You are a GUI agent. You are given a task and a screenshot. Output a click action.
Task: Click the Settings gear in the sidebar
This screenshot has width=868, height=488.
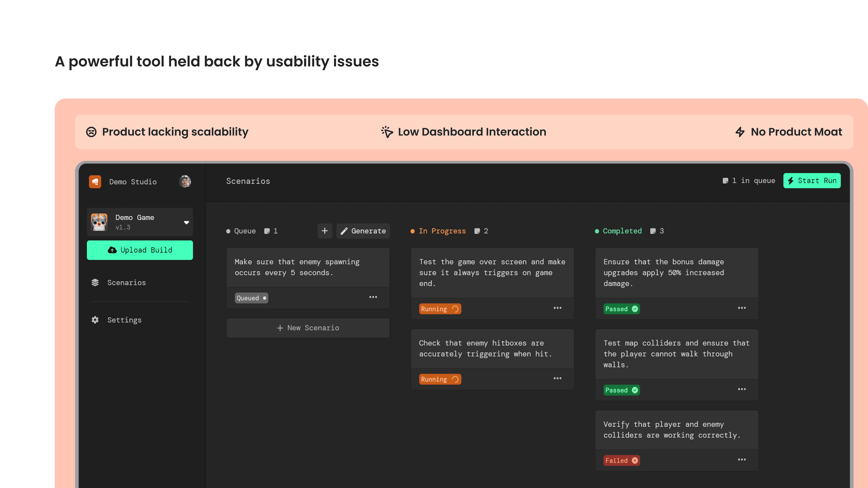click(95, 320)
